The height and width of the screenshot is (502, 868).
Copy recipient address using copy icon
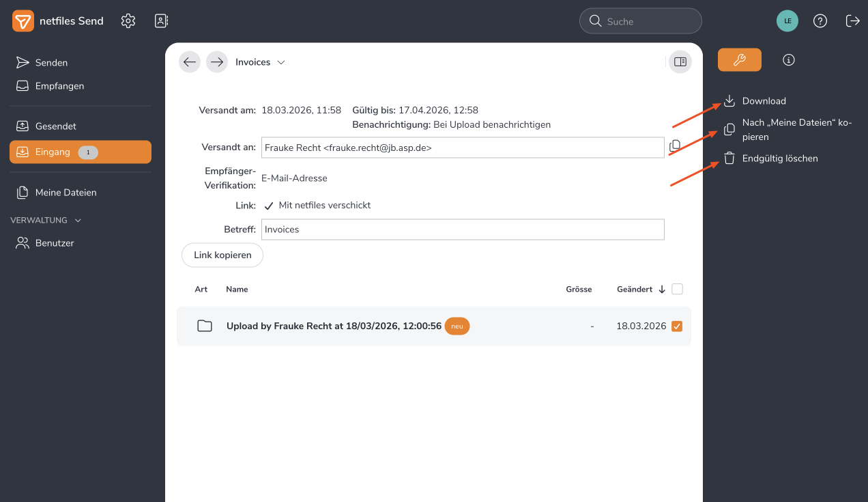point(675,146)
